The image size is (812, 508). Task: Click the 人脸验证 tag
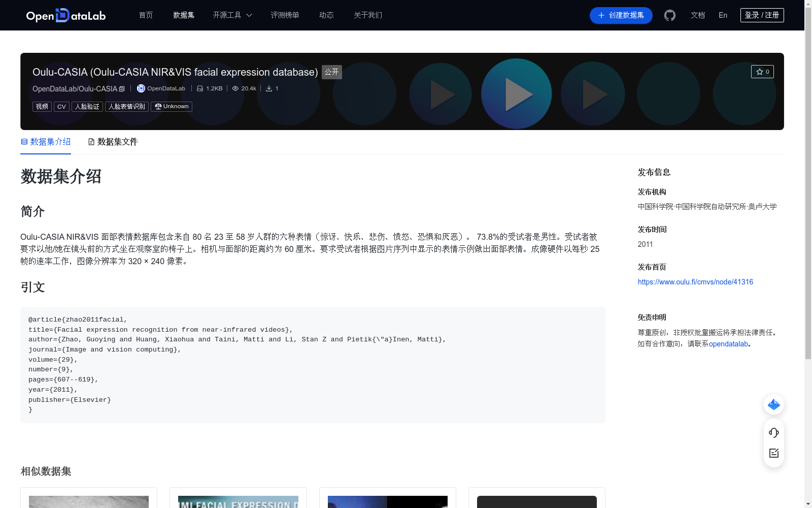(x=87, y=107)
